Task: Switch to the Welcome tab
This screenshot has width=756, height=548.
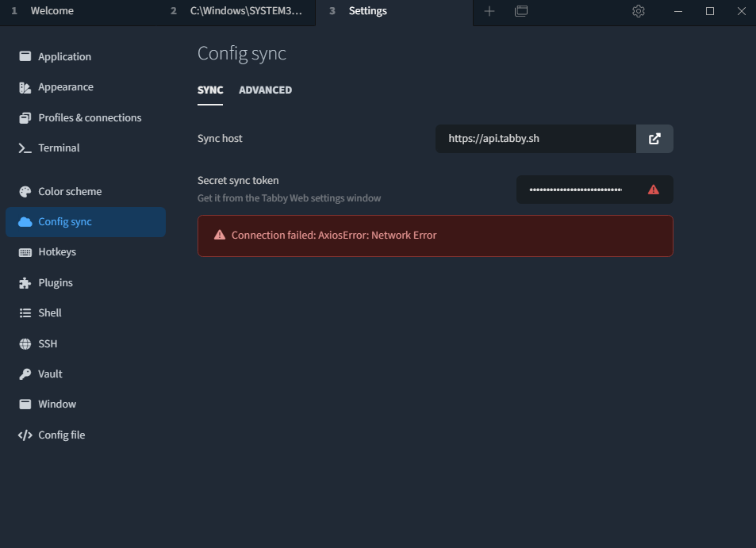Action: 79,11
